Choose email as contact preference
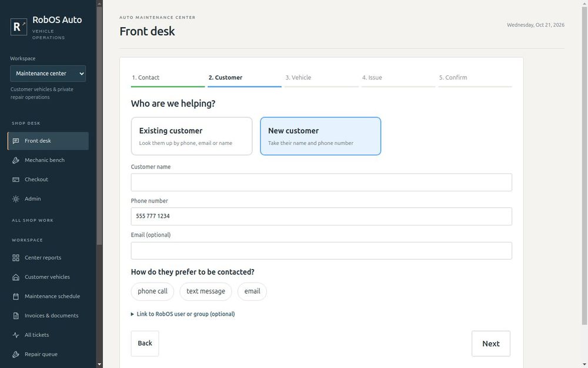This screenshot has height=368, width=588. click(x=252, y=291)
